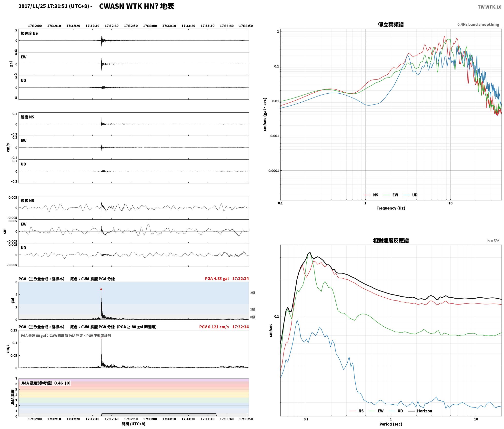Click the 2級 intensity band label

(x=252, y=293)
